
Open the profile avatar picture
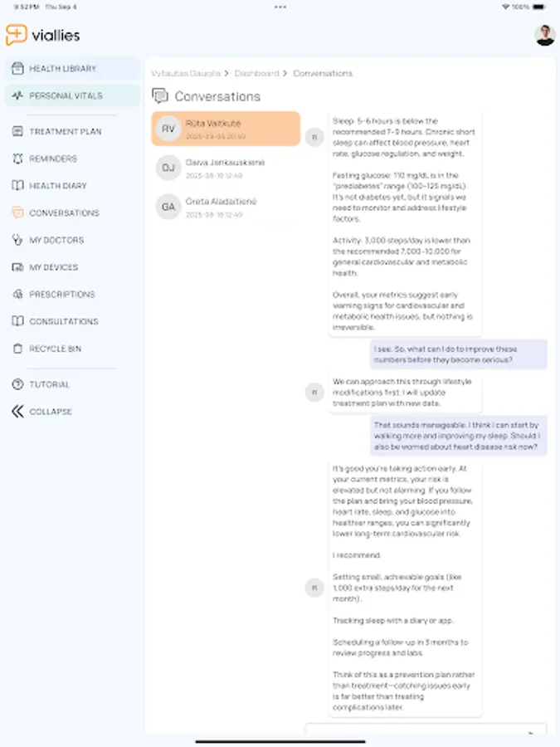544,36
